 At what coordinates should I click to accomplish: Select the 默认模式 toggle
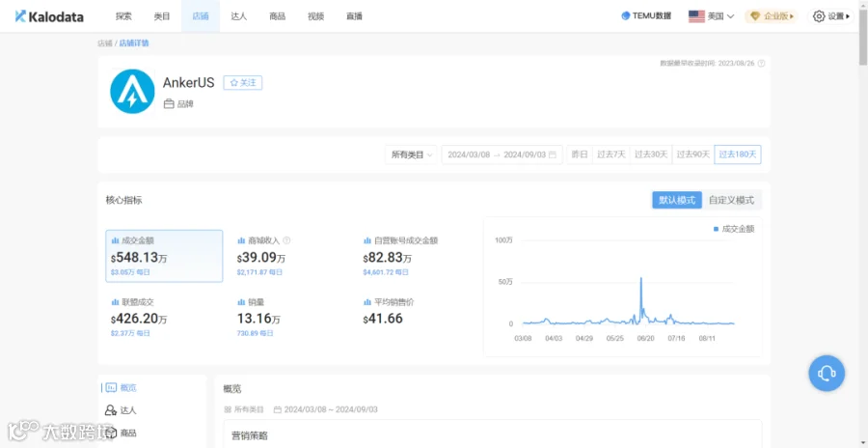677,200
